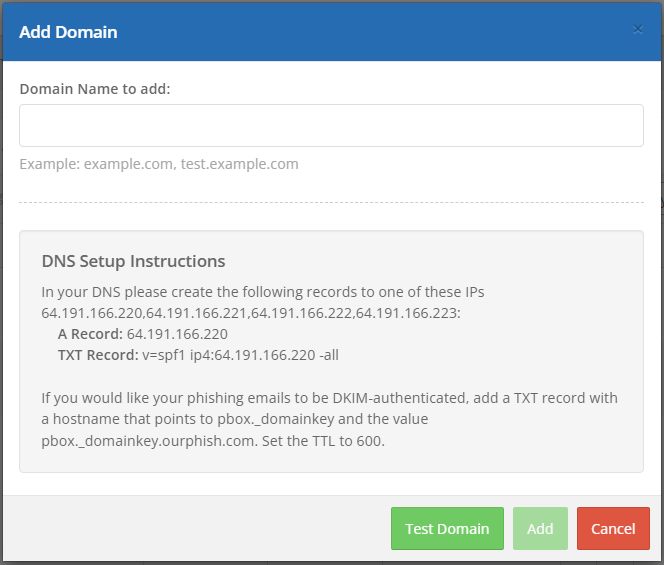Click the example.com hint text
This screenshot has height=565, width=664.
pos(158,164)
